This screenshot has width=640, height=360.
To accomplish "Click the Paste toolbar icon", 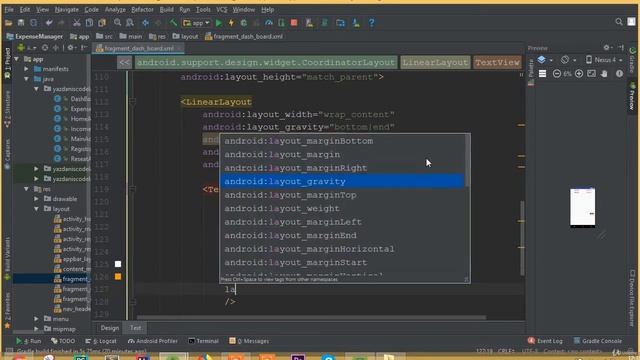I will (102, 23).
